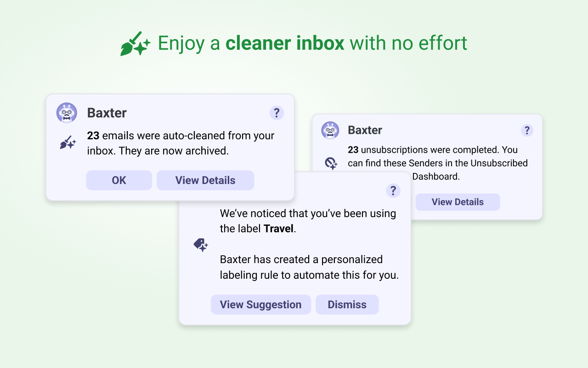The width and height of the screenshot is (588, 368).
Task: View details of the archived emails
Action: click(205, 180)
